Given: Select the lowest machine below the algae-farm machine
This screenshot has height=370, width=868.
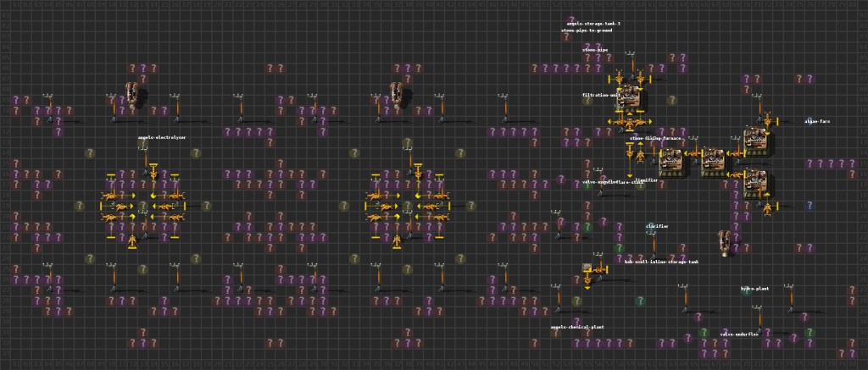Looking at the screenshot, I should click(x=757, y=185).
